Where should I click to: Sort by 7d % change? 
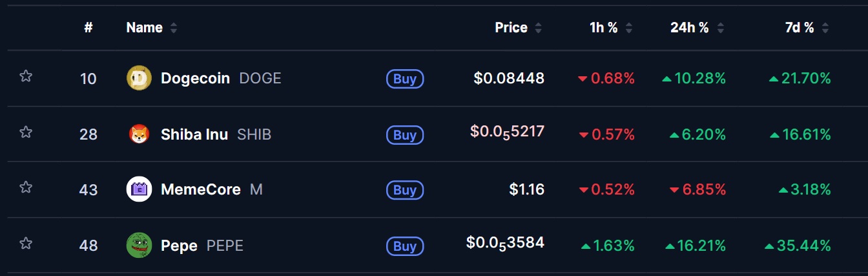coord(807,28)
